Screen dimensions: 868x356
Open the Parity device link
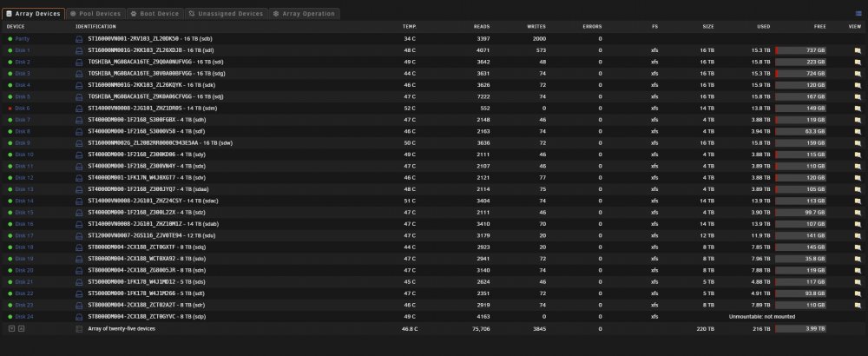click(x=23, y=39)
